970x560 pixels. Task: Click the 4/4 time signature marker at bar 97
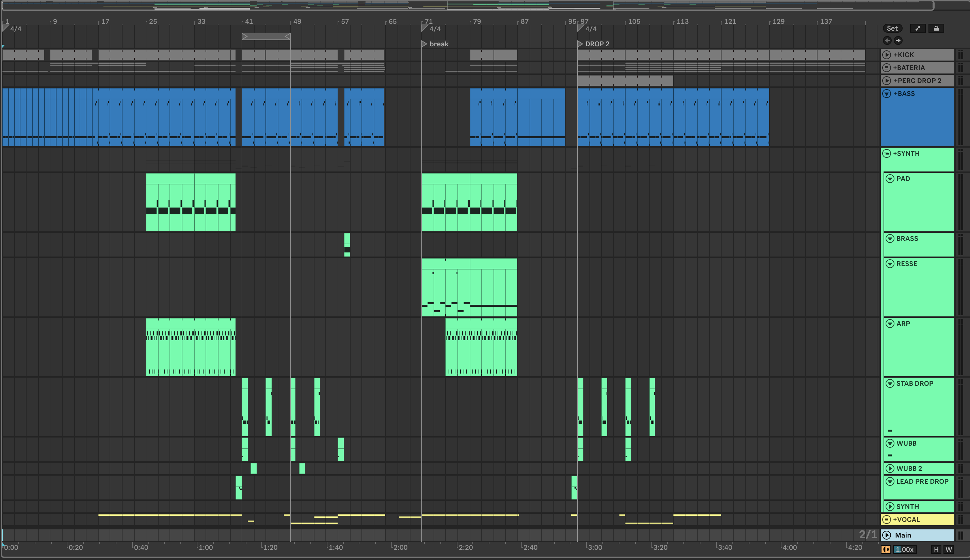coord(587,29)
